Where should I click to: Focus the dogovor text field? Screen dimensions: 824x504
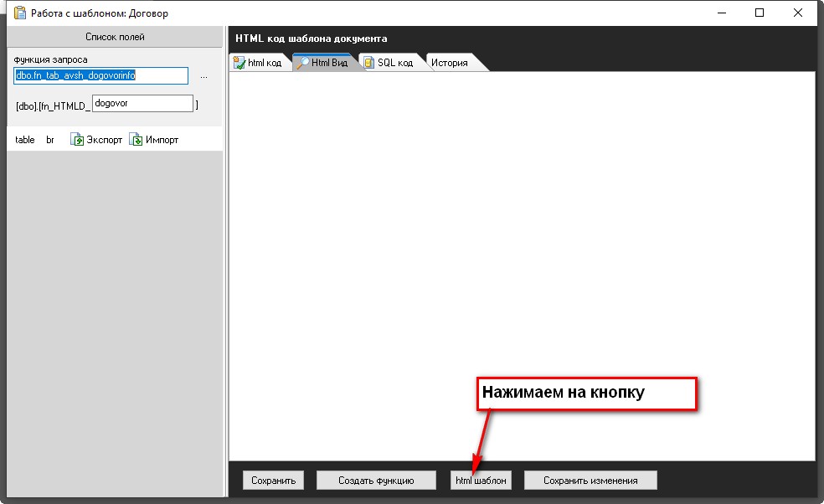pyautogui.click(x=142, y=103)
